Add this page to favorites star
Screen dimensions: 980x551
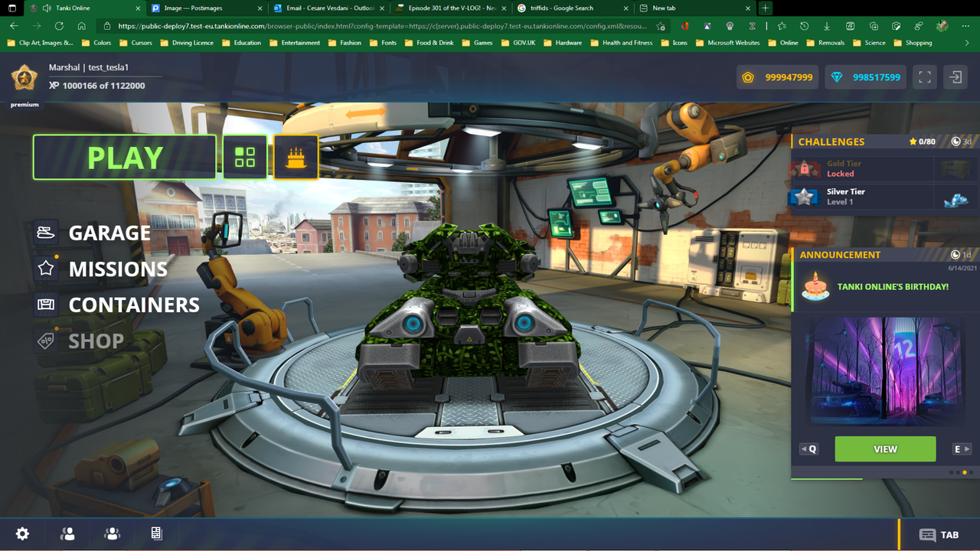[x=661, y=26]
